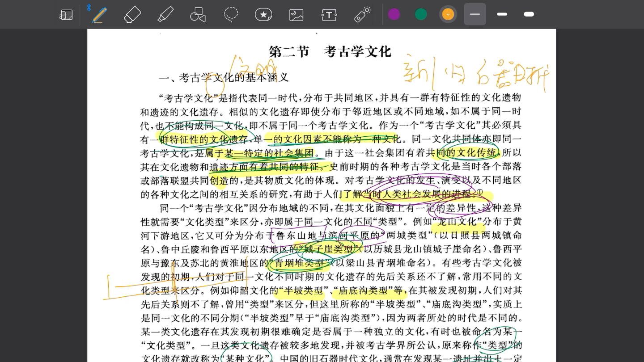Pick the purple pen color

click(394, 14)
